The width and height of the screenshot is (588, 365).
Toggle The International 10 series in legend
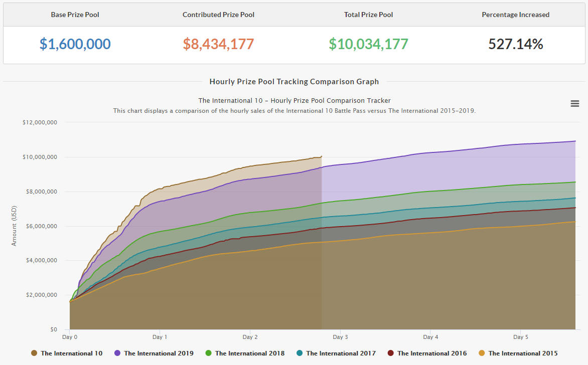coord(67,353)
